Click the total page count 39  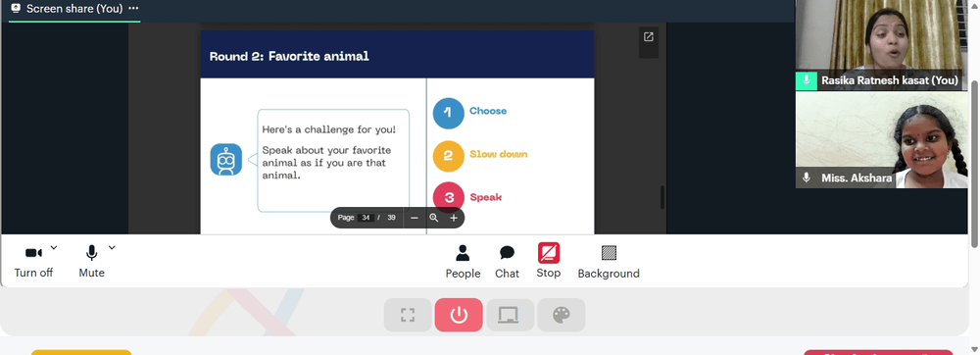pos(391,218)
